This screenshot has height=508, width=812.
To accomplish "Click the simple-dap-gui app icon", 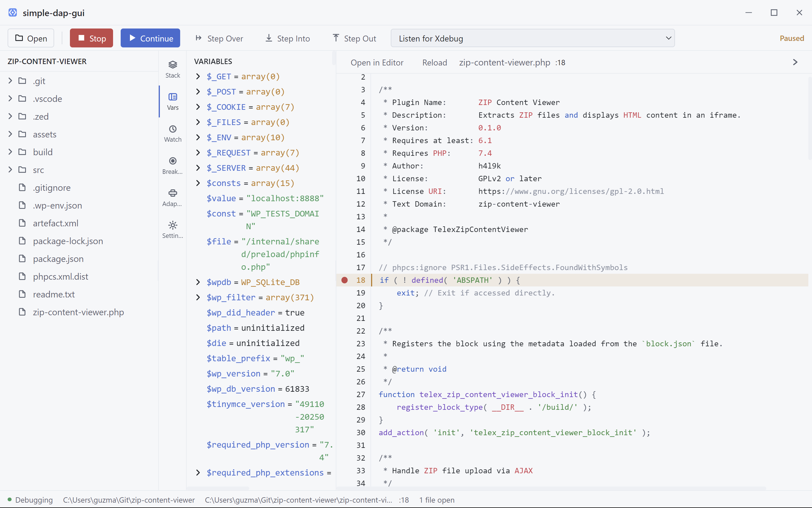I will (x=13, y=13).
